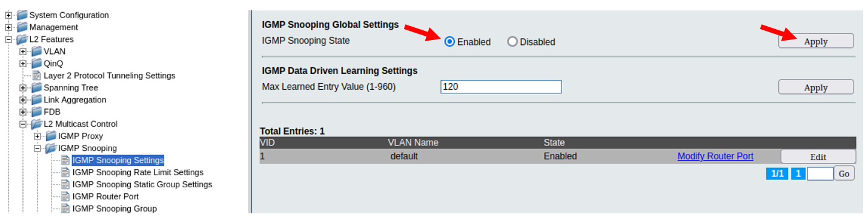Screen dimensions: 868x220
Task: Expand the IGMP Proxy node
Action: point(38,136)
